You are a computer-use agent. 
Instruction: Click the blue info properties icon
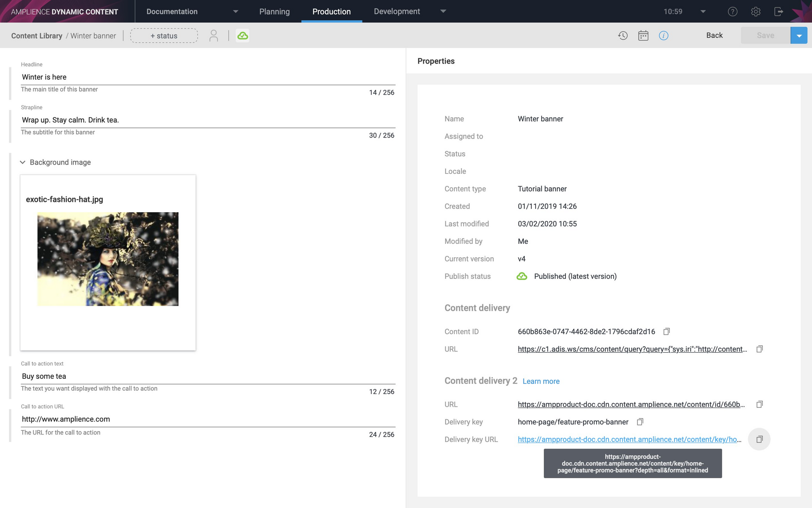coord(663,35)
